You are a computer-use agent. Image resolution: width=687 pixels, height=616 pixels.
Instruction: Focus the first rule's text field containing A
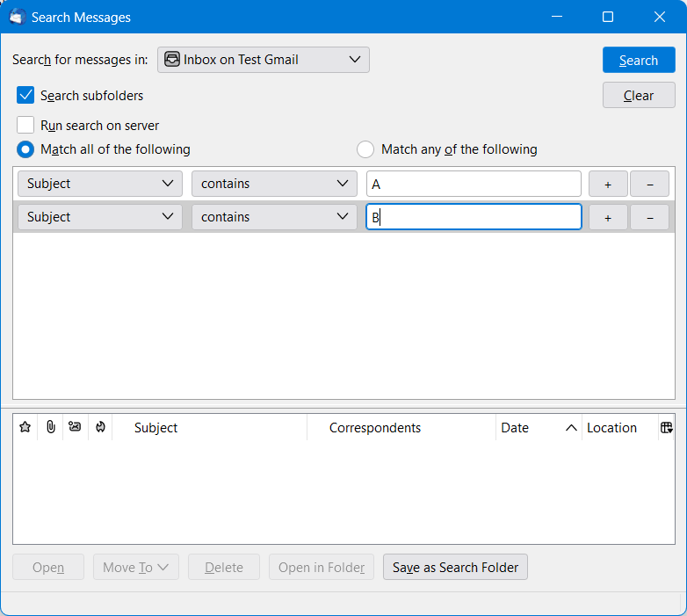(x=473, y=185)
